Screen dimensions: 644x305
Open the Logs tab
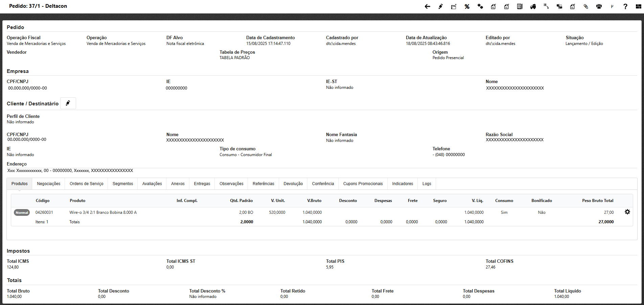point(427,184)
